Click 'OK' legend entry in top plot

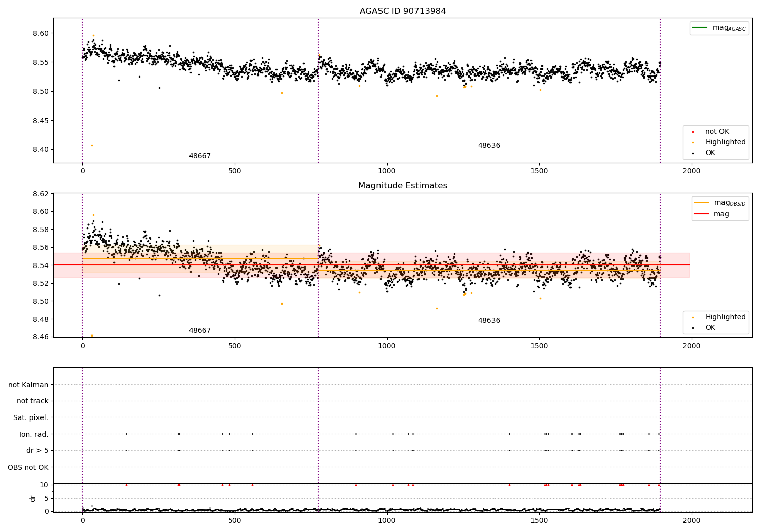pos(704,153)
